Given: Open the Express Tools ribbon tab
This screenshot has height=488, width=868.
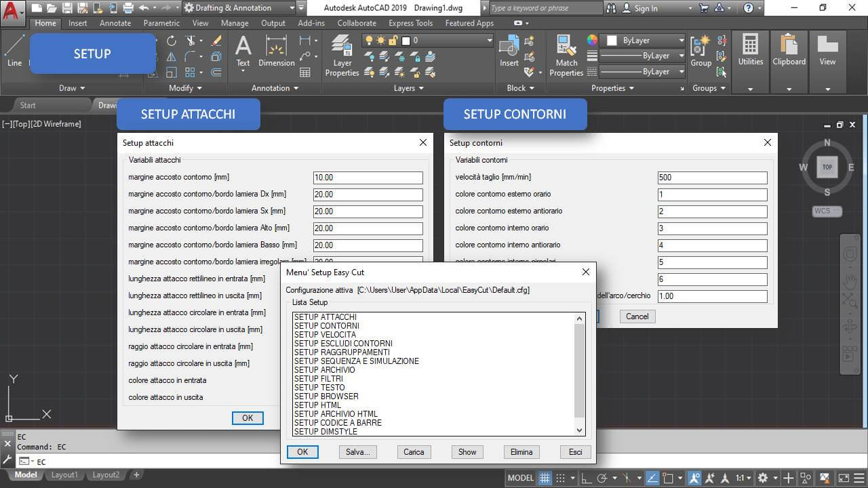Looking at the screenshot, I should point(410,23).
